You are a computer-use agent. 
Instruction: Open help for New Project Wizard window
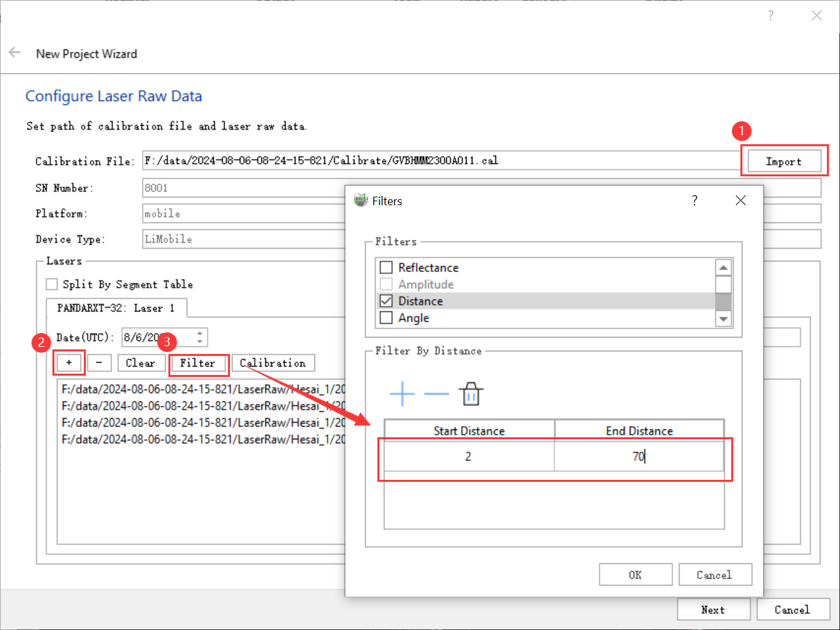coord(771,15)
